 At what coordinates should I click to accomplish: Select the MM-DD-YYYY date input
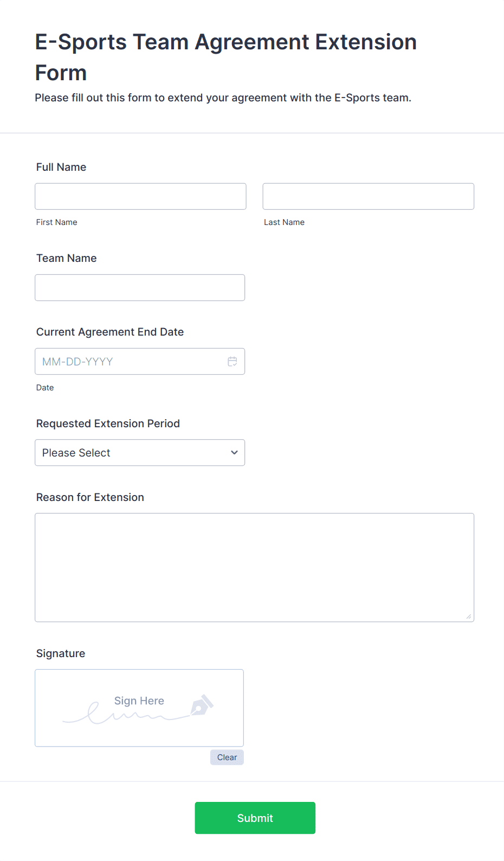[x=130, y=362]
